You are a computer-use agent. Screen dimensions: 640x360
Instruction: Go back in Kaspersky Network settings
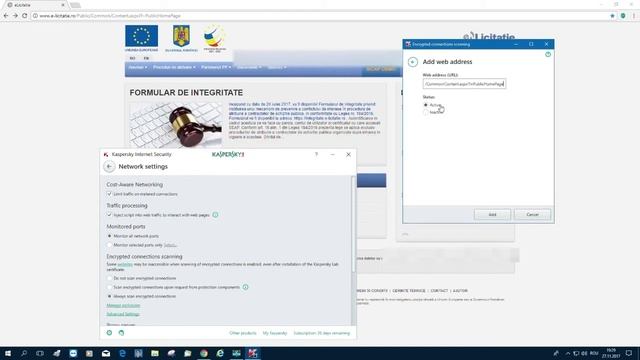coord(109,167)
